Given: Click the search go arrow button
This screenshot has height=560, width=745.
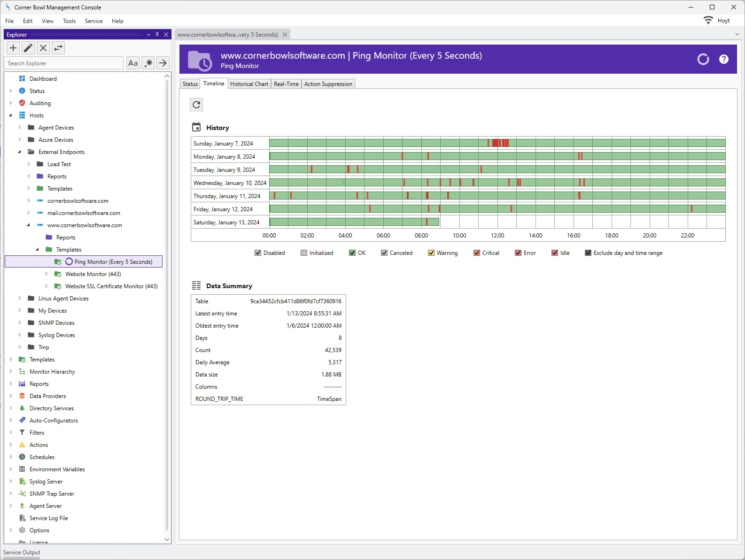Looking at the screenshot, I should click(x=163, y=63).
